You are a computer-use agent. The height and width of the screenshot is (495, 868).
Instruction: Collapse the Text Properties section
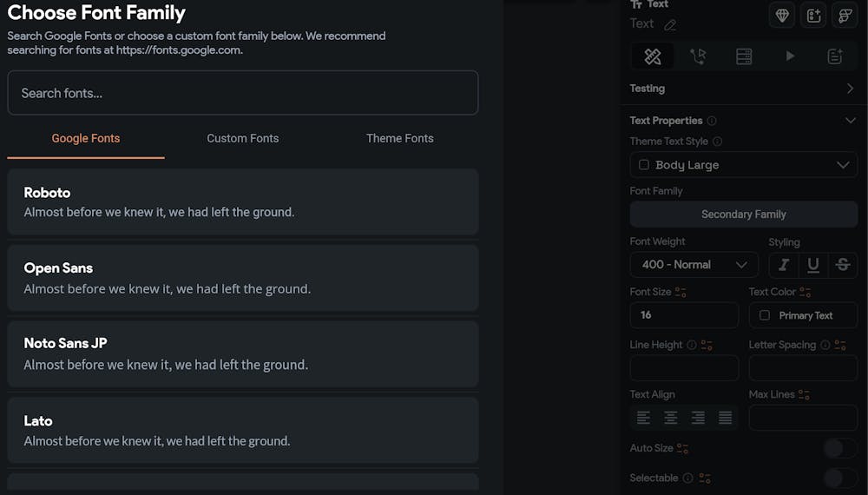point(850,121)
